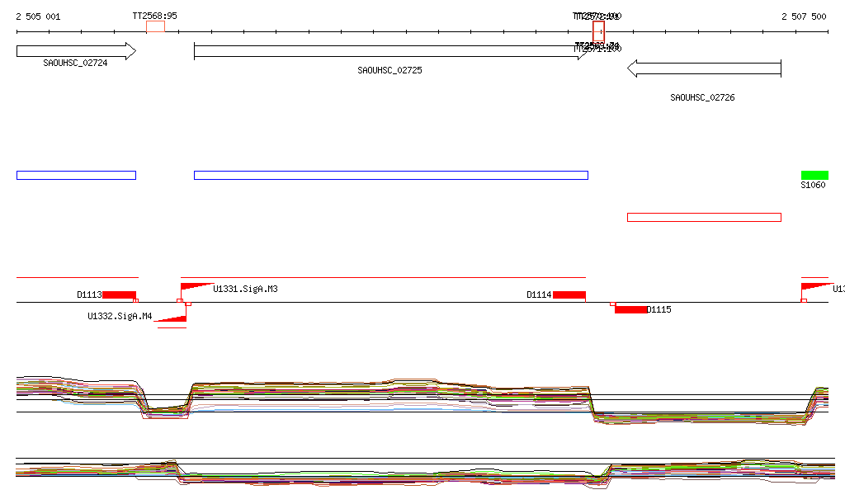845x504 pixels.
Task: Click the TT2568:95 label
Action: pos(154,16)
